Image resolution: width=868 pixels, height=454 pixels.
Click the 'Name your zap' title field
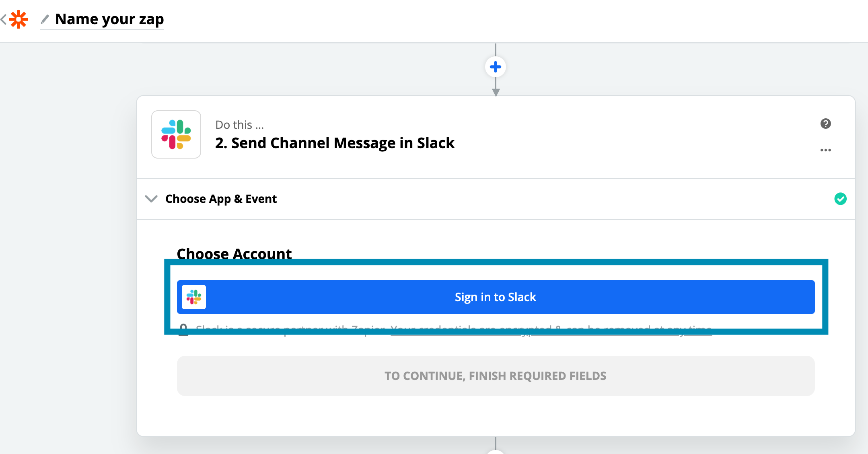[109, 19]
